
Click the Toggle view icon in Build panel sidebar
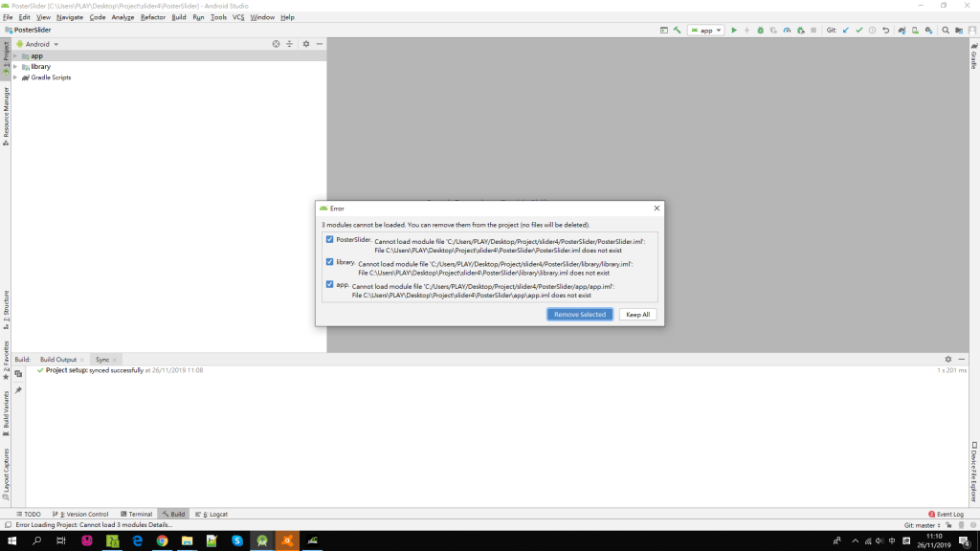pos(18,374)
